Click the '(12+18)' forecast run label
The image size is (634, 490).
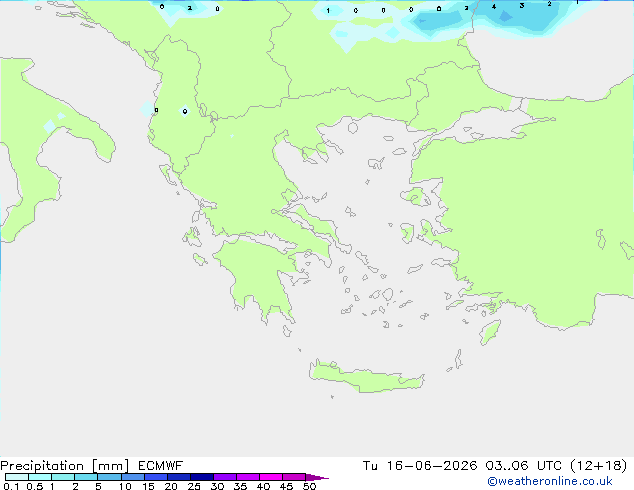click(599, 466)
